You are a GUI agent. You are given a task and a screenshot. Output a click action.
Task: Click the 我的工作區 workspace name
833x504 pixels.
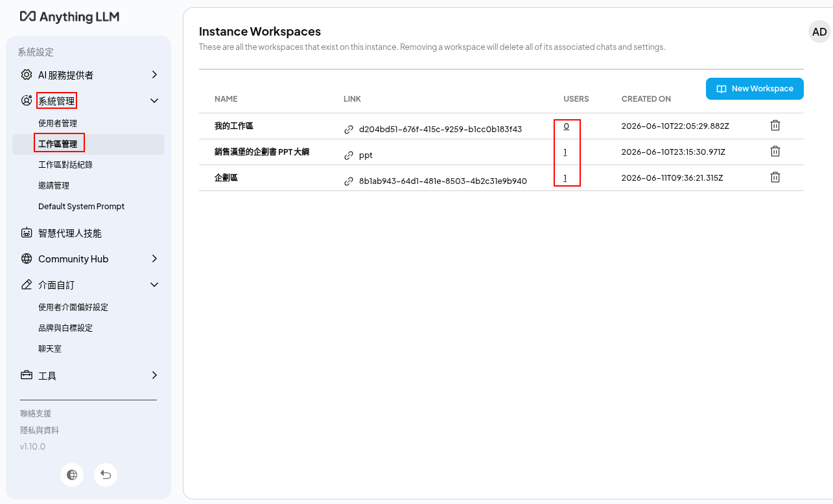point(234,126)
